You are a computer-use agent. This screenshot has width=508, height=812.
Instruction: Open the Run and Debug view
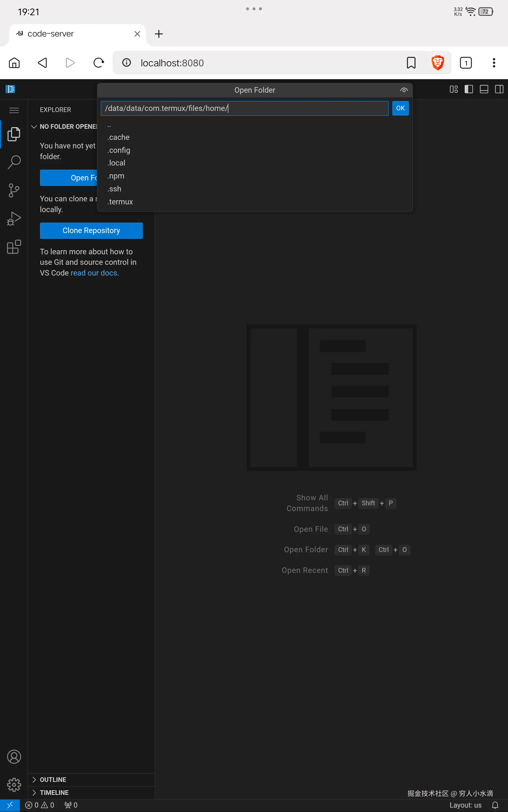pyautogui.click(x=14, y=218)
